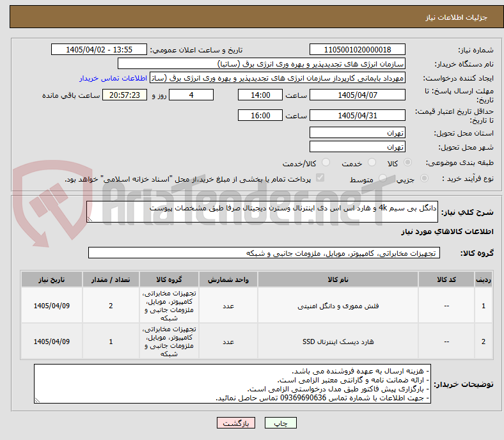Click the delivery city field تهران
This screenshot has height=440, width=504.
[x=357, y=146]
